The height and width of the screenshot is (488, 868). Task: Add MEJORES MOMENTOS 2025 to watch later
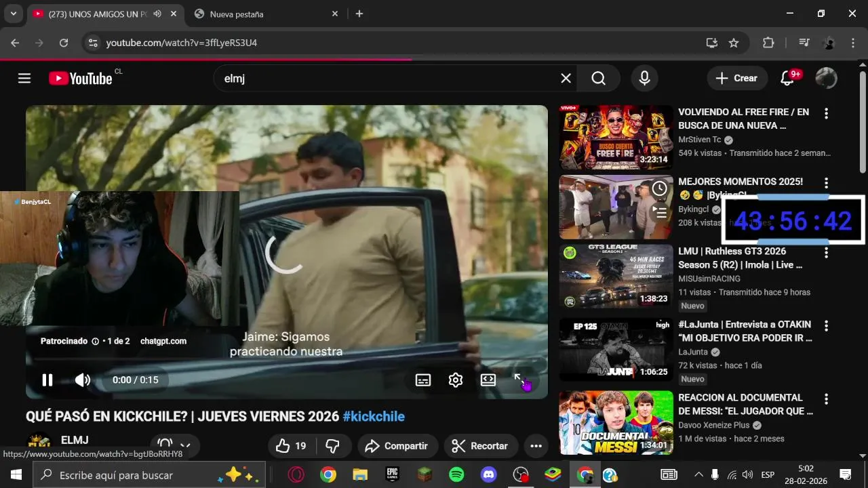[x=659, y=188]
